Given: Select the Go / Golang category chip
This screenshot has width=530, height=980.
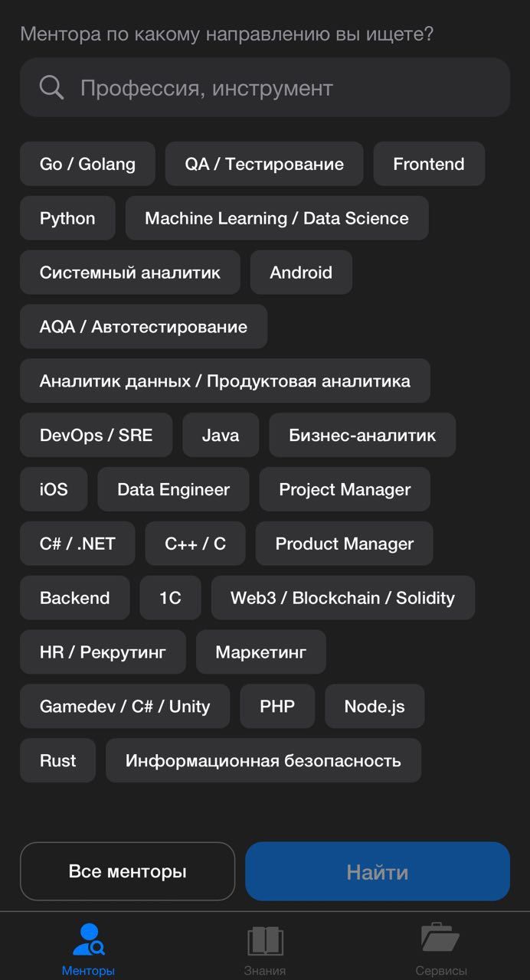Looking at the screenshot, I should tap(87, 163).
